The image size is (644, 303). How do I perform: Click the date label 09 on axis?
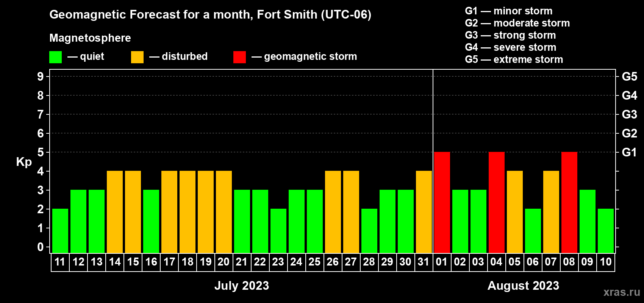coord(588,262)
